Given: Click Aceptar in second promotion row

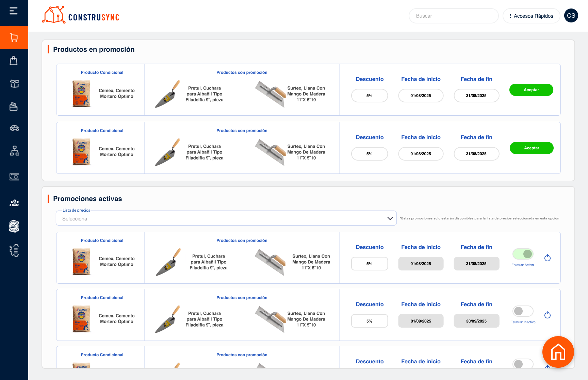Looking at the screenshot, I should (532, 148).
